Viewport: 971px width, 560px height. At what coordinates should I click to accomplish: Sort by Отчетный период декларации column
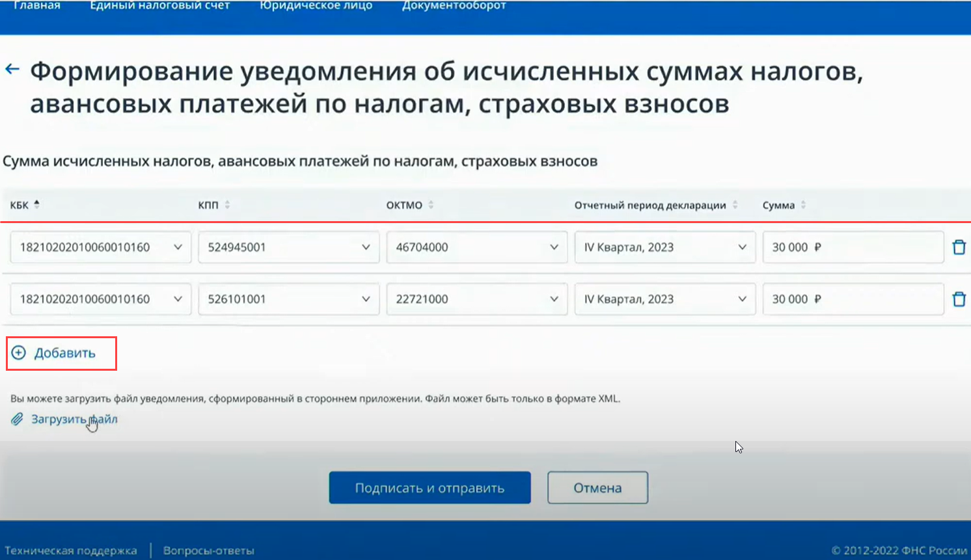735,205
